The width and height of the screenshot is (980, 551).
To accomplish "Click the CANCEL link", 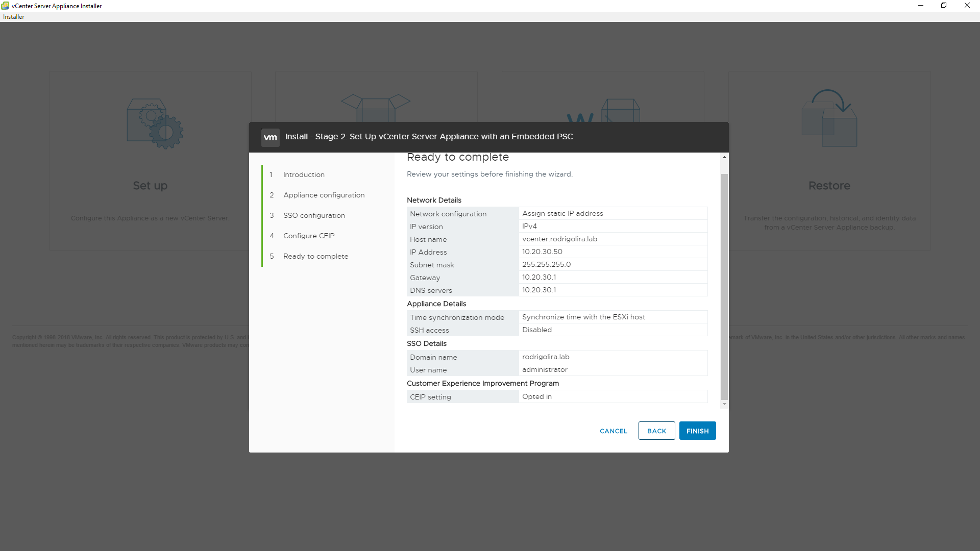I will coord(614,431).
